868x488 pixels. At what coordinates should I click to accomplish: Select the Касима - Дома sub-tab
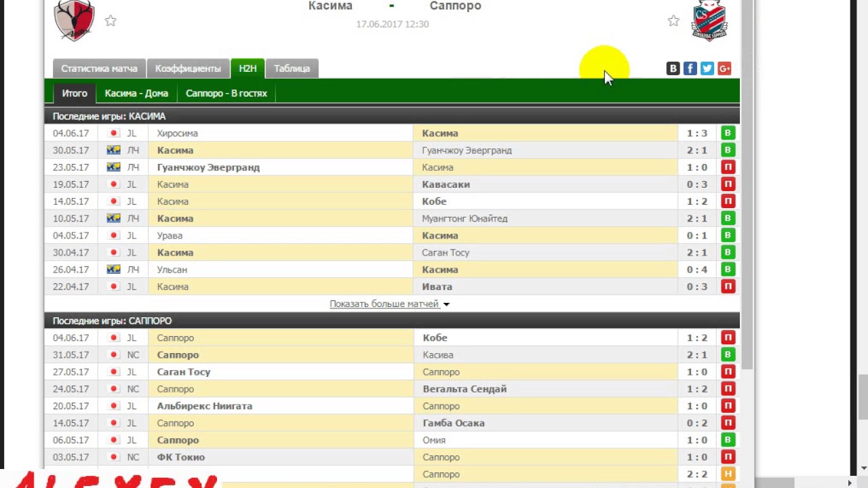pos(136,94)
